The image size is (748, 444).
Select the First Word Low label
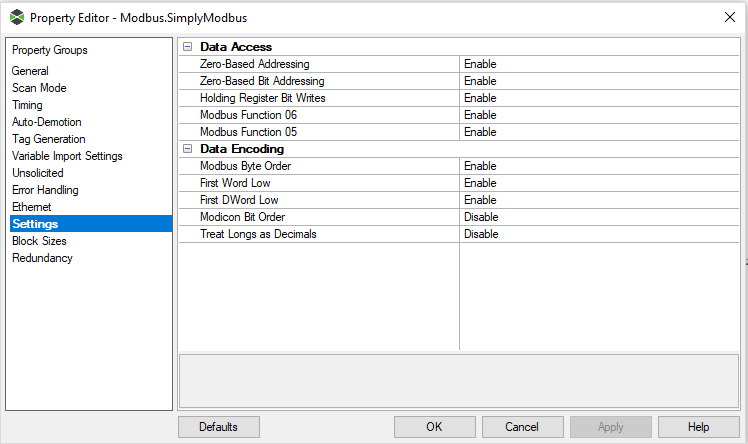(x=235, y=183)
